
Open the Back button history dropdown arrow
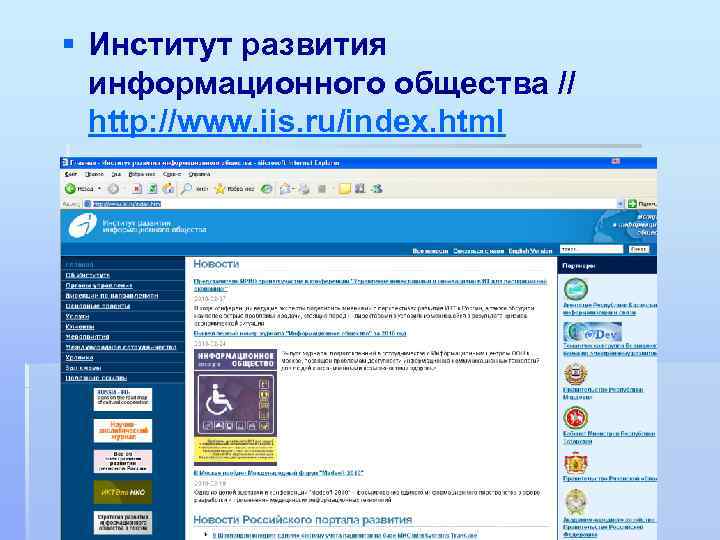coord(99,189)
